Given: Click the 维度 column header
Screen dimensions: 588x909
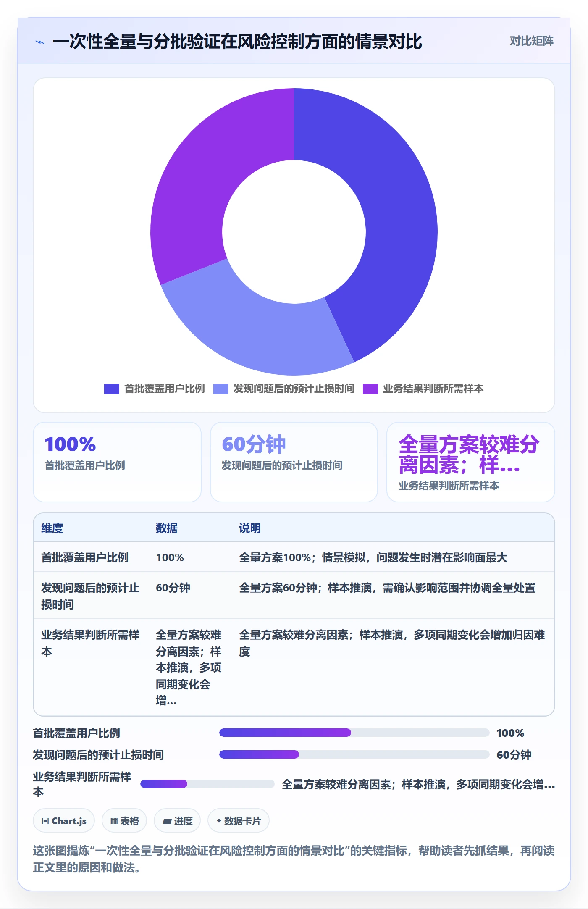Looking at the screenshot, I should coord(52,528).
